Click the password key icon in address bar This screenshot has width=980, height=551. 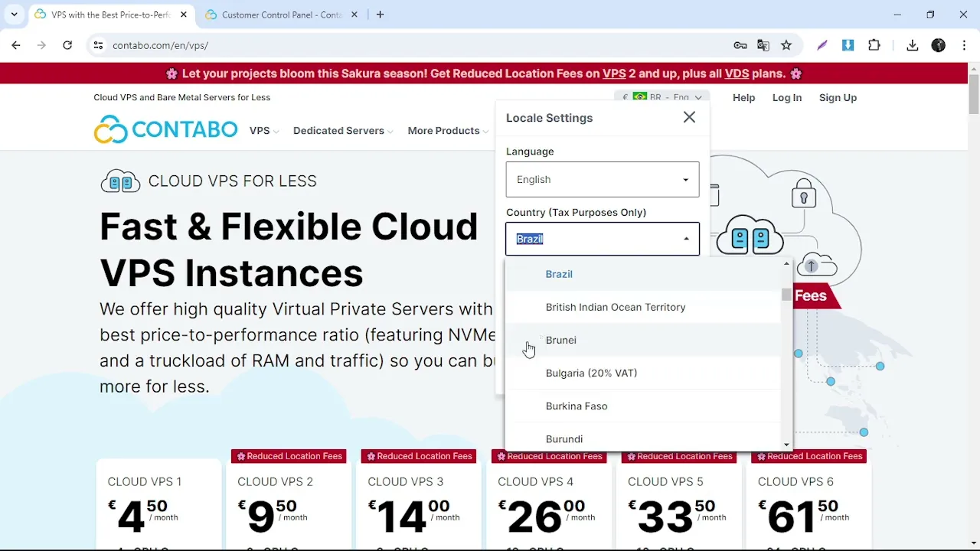pos(740,45)
